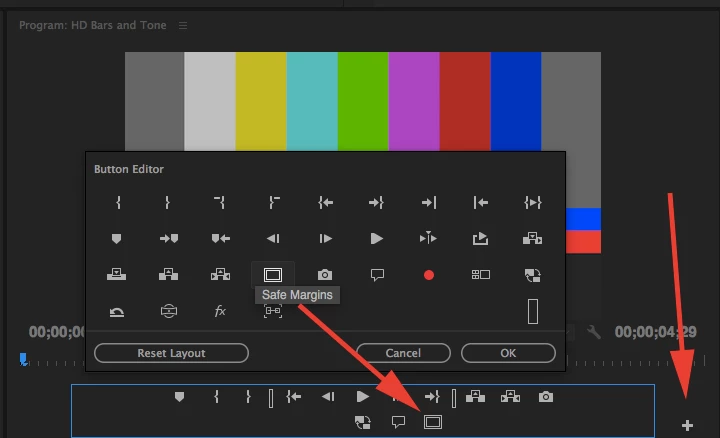The image size is (720, 438).
Task: Select the Export Frame camera in Button Editor
Action: (x=325, y=275)
